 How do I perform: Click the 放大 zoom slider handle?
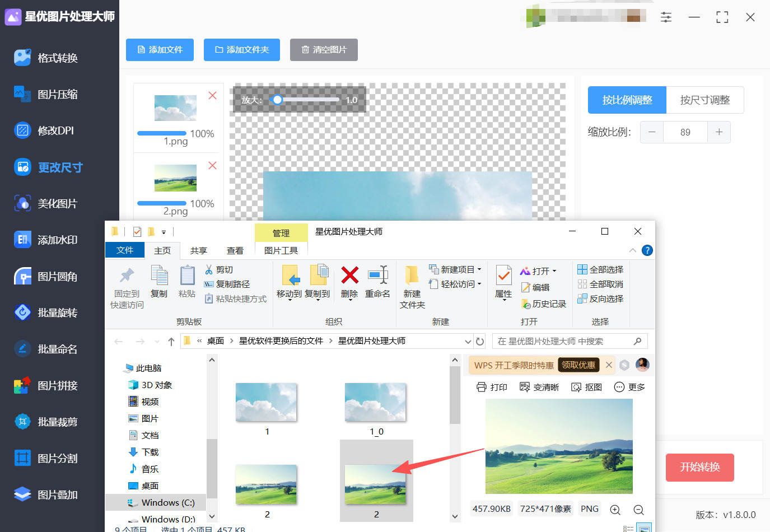pyautogui.click(x=277, y=100)
